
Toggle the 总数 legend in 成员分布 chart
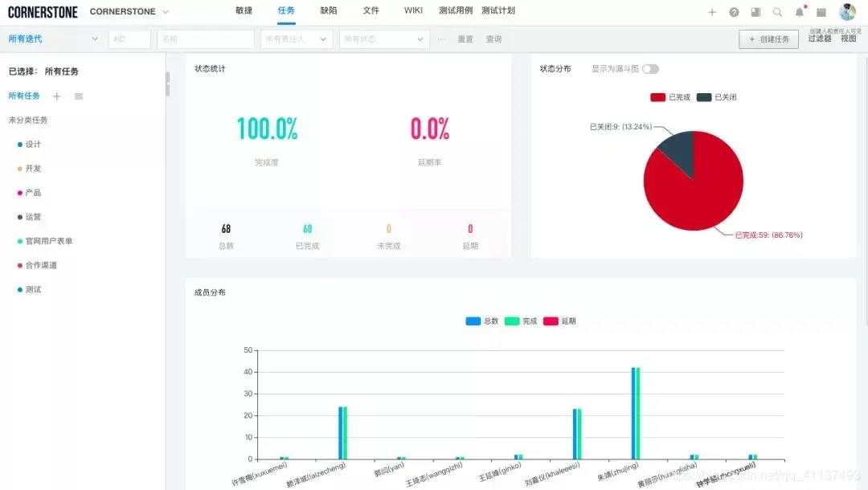[x=477, y=321]
